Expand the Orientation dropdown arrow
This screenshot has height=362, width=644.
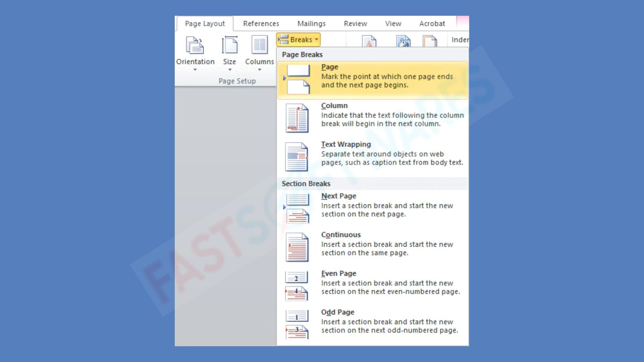pyautogui.click(x=195, y=70)
